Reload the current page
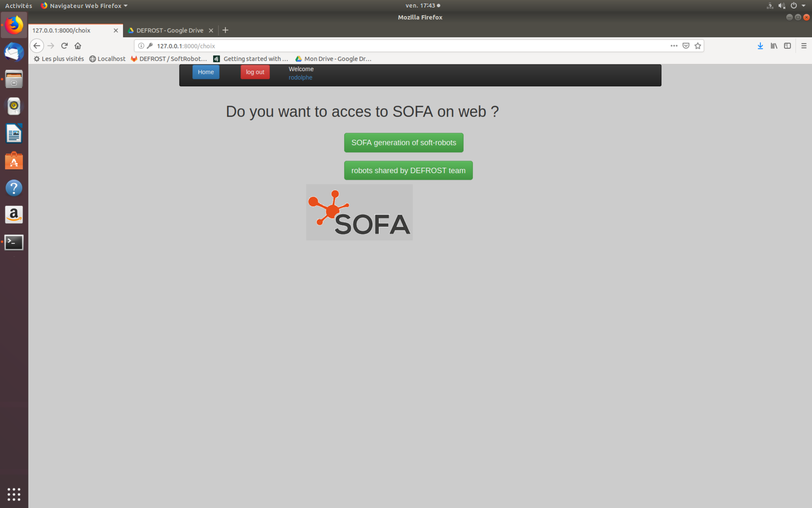The image size is (812, 508). (x=64, y=46)
